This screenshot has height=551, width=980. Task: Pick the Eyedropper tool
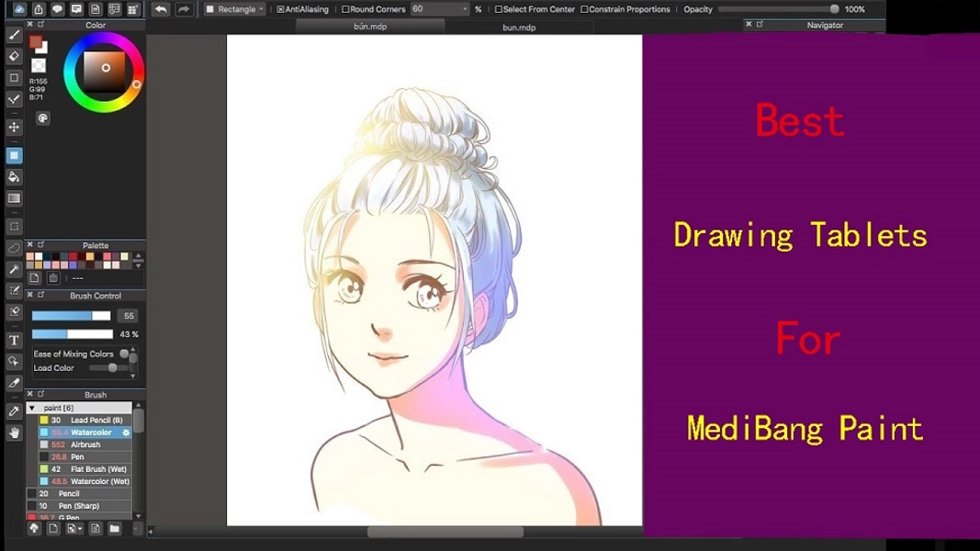click(x=13, y=409)
